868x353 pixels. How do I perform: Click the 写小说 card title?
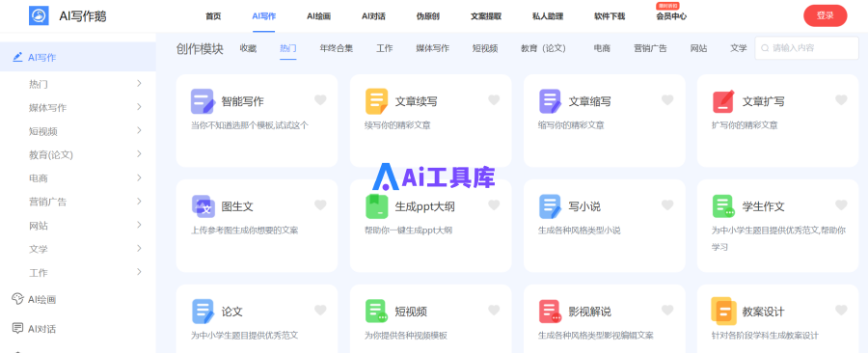(584, 206)
